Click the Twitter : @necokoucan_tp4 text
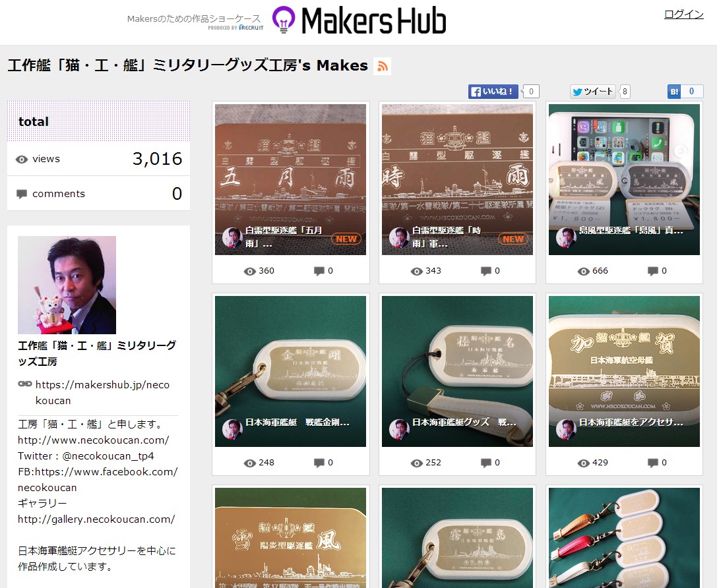This screenshot has height=588, width=717. point(86,456)
